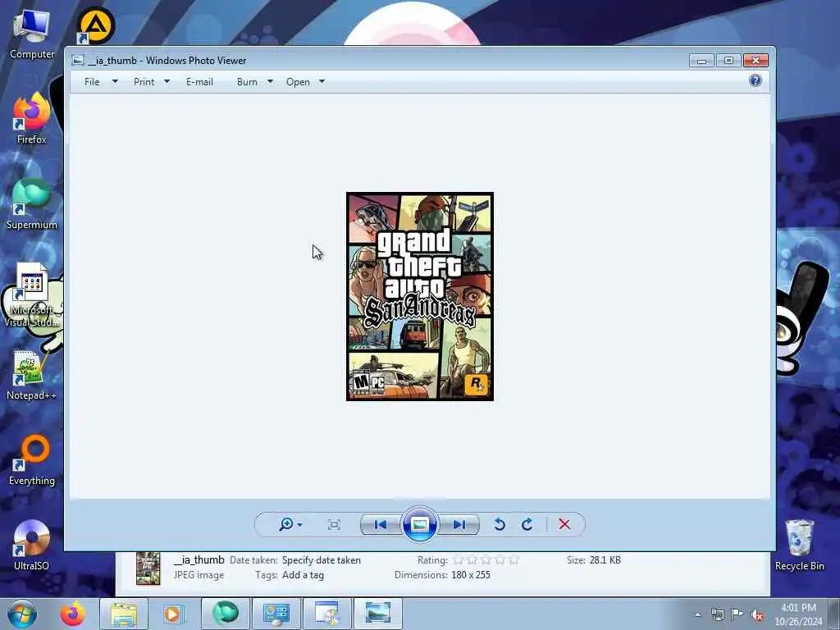Click the 'JPEG image' type text
Screen dimensions: 840x630
tap(199, 575)
